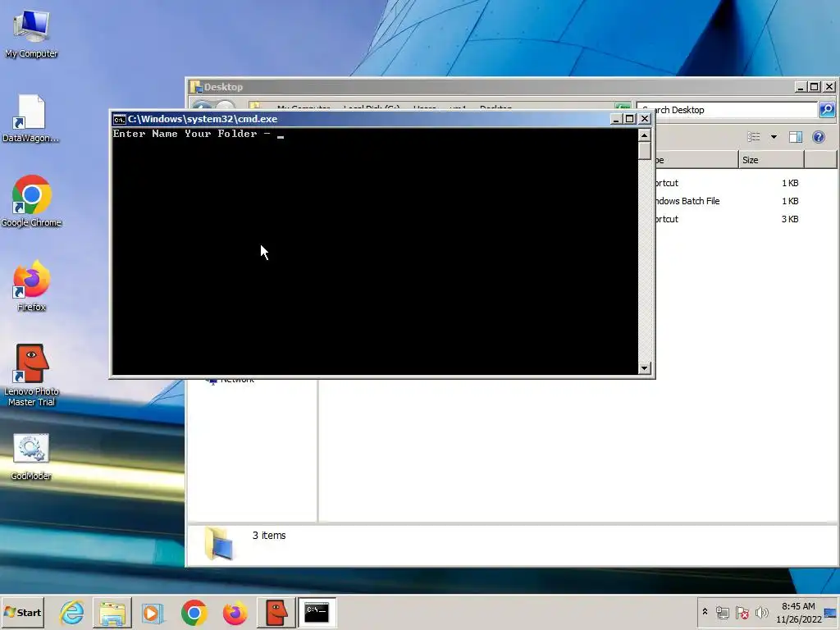The width and height of the screenshot is (840, 630).
Task: Open the GodModer desktop icon
Action: [x=31, y=457]
